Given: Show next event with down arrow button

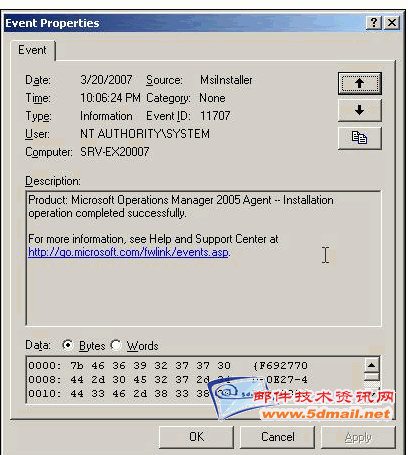Looking at the screenshot, I should 360,110.
